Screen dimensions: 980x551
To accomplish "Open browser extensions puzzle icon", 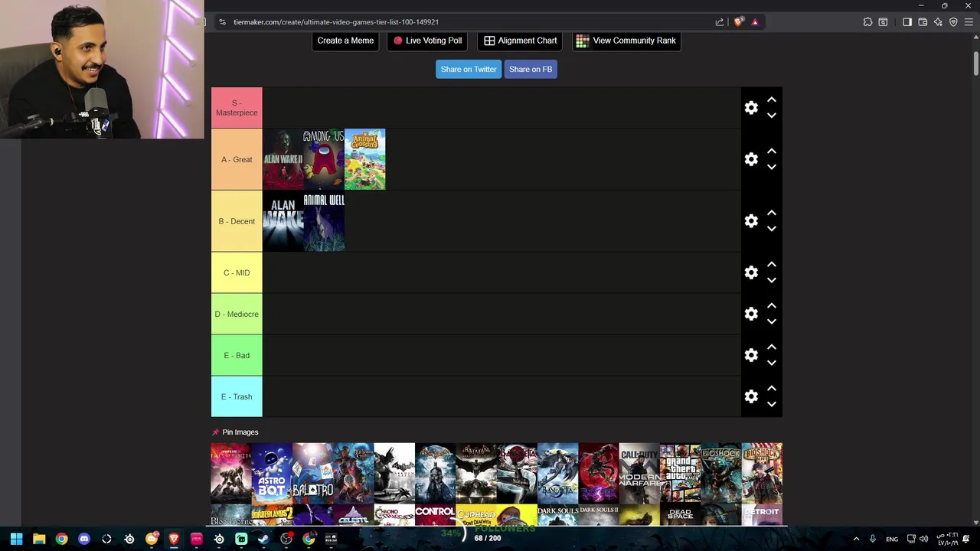I will point(867,22).
